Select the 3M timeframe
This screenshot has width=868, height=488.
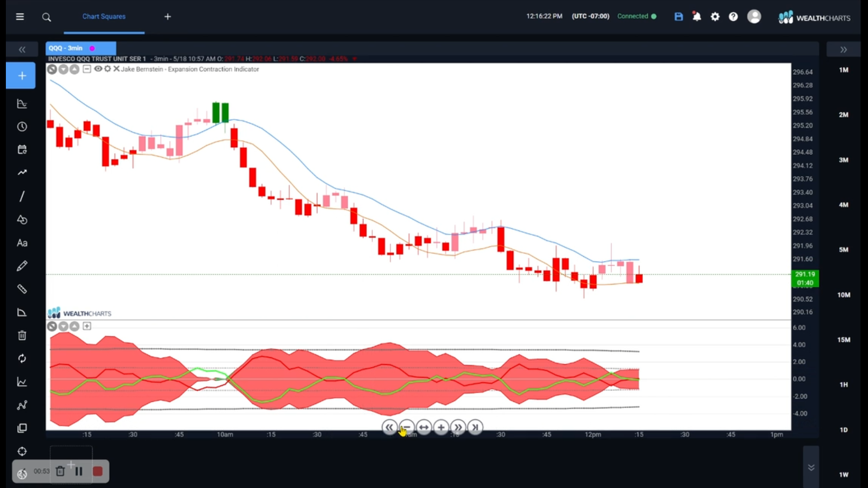tap(844, 160)
